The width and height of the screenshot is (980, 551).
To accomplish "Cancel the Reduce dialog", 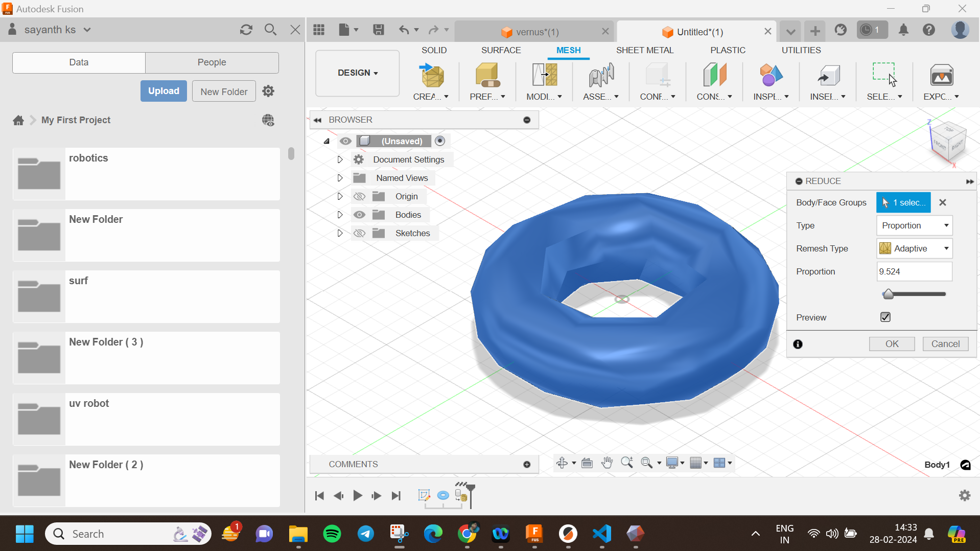I will pyautogui.click(x=945, y=344).
